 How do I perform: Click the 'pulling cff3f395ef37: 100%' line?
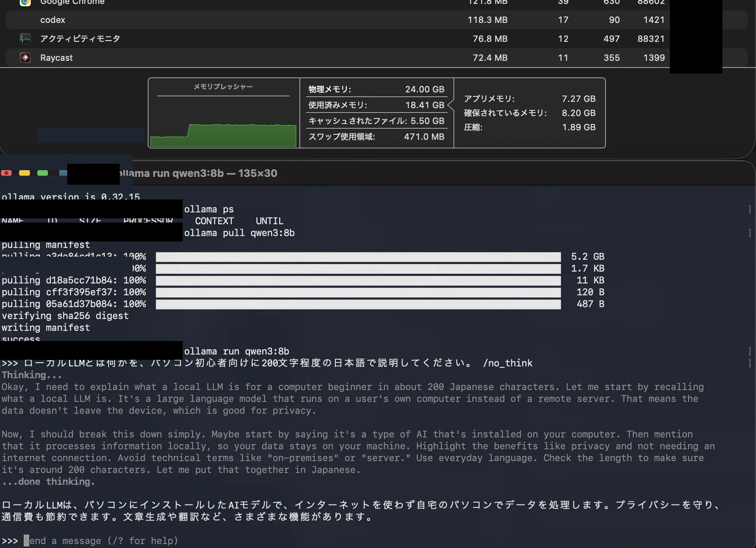(74, 292)
